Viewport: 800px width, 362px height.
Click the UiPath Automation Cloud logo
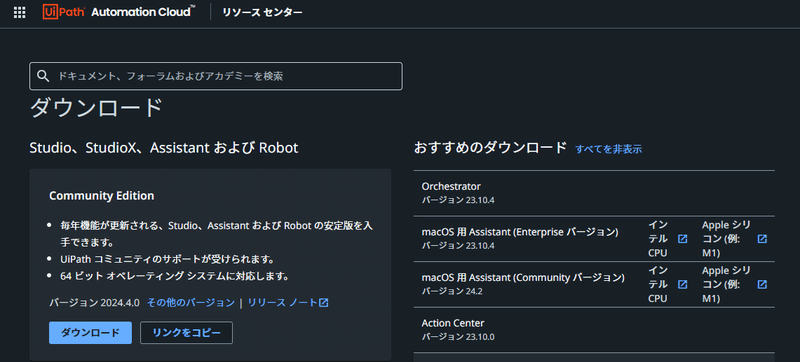tap(118, 12)
